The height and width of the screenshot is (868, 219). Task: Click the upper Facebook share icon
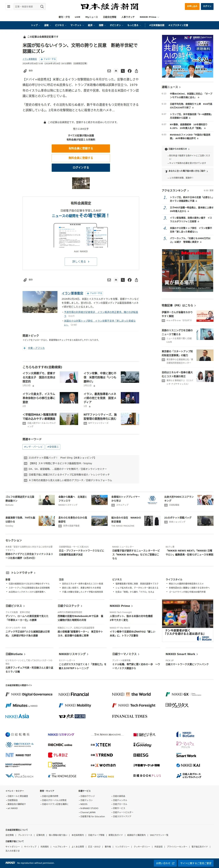(x=129, y=71)
